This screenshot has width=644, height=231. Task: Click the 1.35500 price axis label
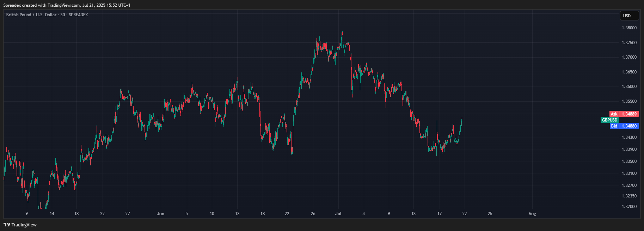click(629, 101)
